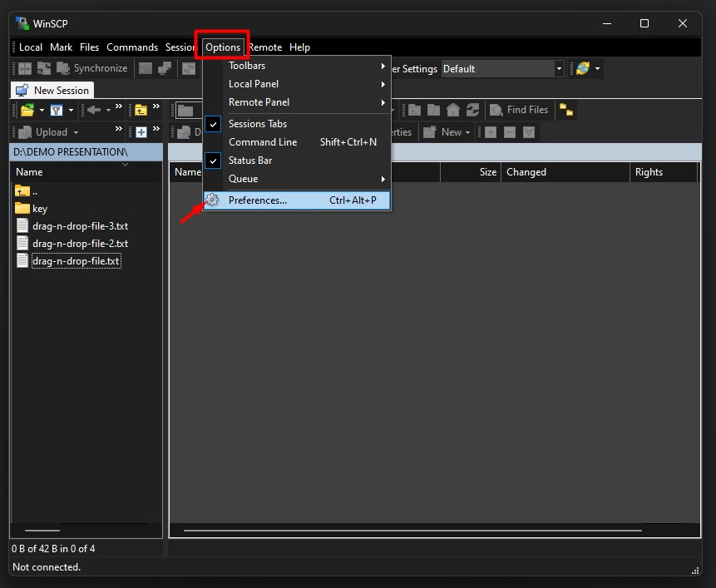Click the Options menu in menu bar
Viewport: 716px width, 588px height.
point(223,47)
